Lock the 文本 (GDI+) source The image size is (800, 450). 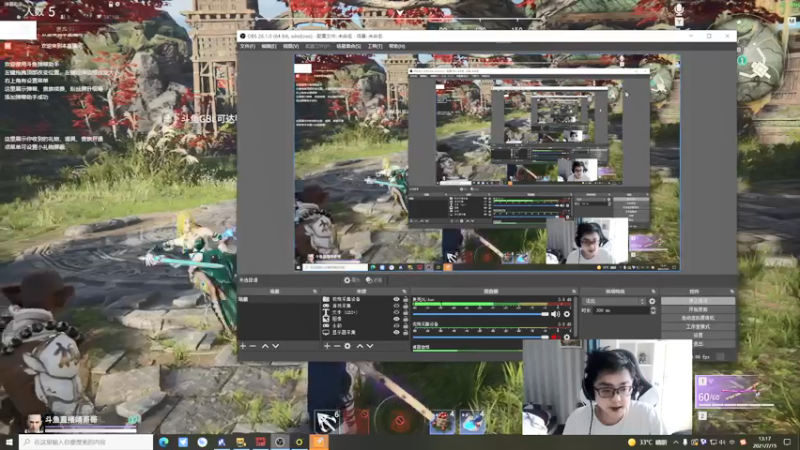pos(406,312)
